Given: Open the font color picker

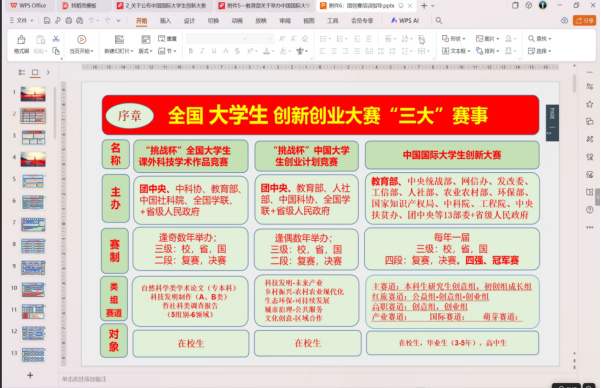Looking at the screenshot, I should click(268, 51).
